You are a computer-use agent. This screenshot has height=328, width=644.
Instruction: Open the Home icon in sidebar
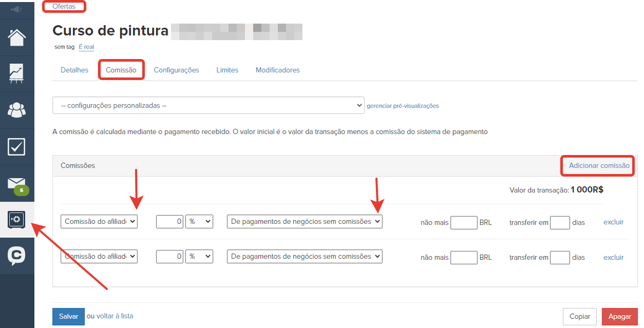point(17,38)
